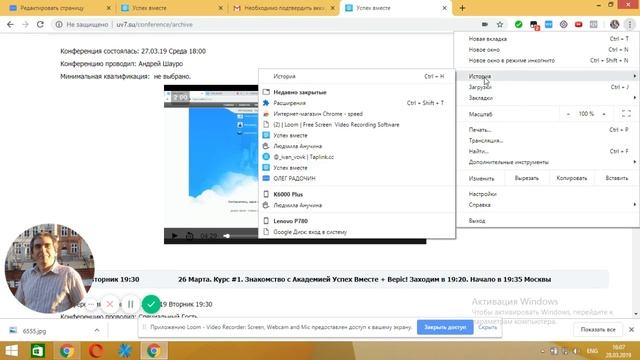Close the downloads bar

click(631, 329)
